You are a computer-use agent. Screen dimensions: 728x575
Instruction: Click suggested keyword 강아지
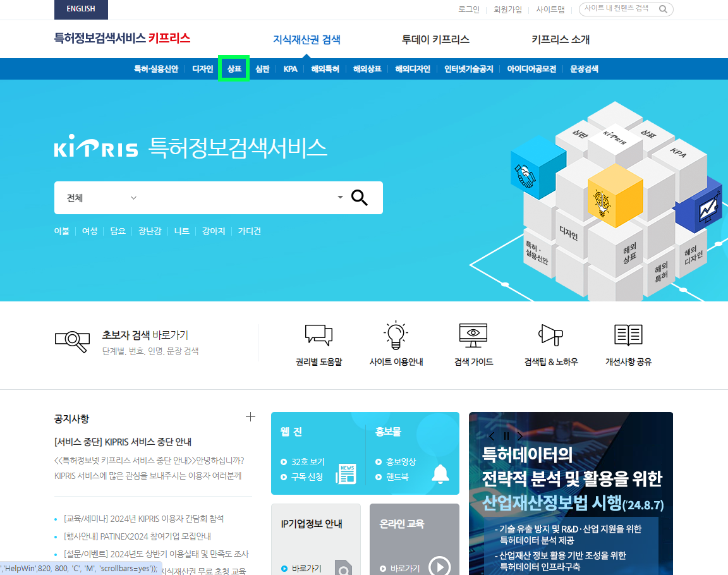214,231
